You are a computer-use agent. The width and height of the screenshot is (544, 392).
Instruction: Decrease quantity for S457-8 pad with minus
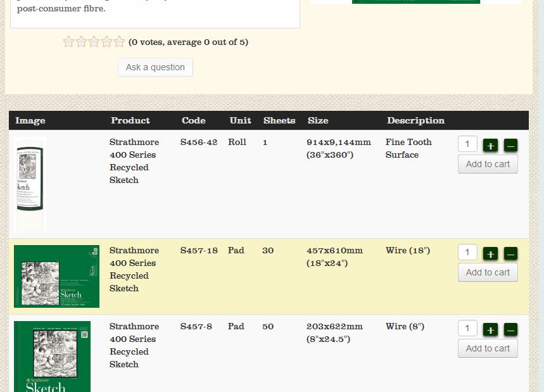click(x=510, y=329)
